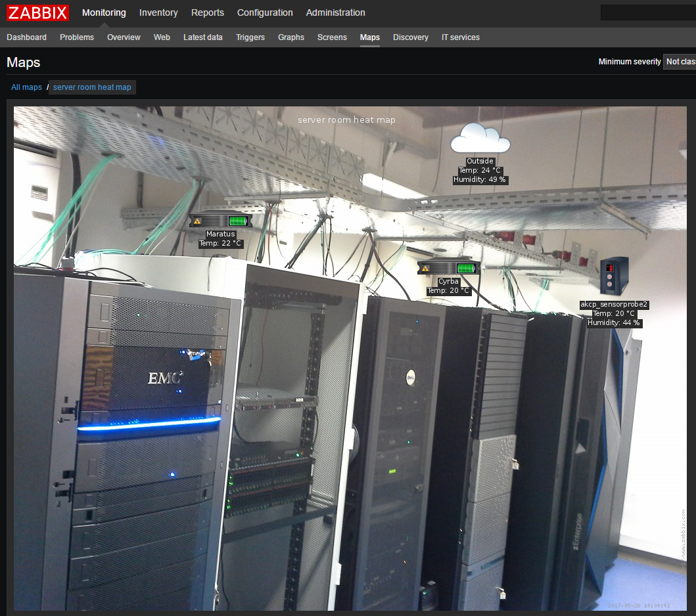Image resolution: width=696 pixels, height=616 pixels.
Task: Click the Outside label text
Action: click(x=480, y=161)
